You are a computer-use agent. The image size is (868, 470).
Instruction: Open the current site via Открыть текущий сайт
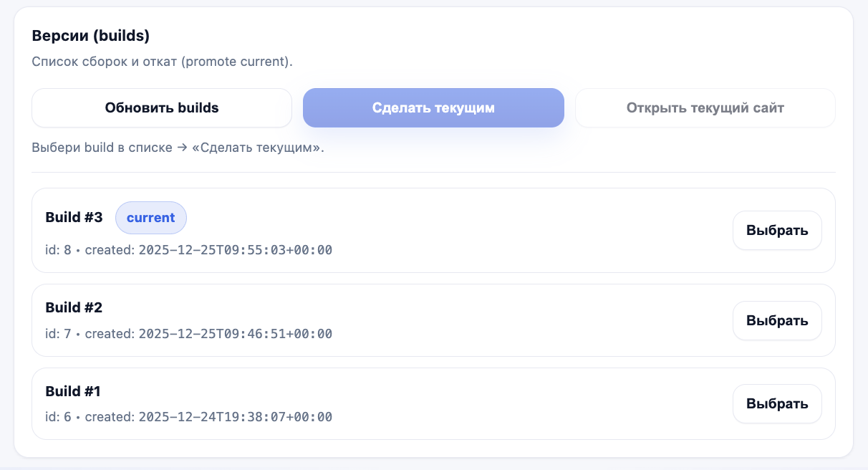tap(705, 108)
